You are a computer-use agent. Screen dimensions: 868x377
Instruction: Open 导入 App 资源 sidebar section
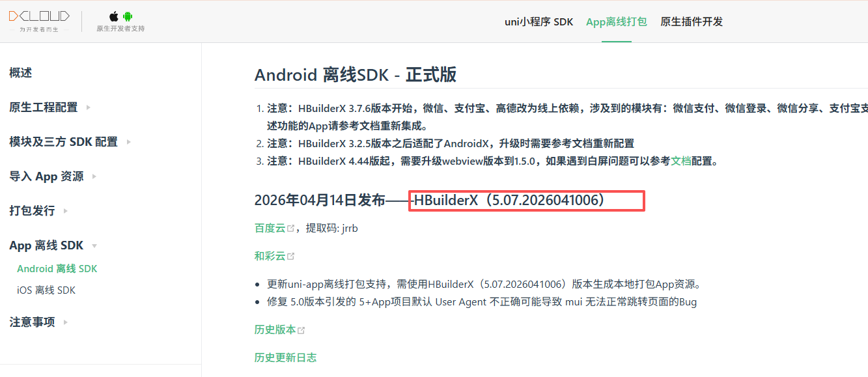(46, 176)
